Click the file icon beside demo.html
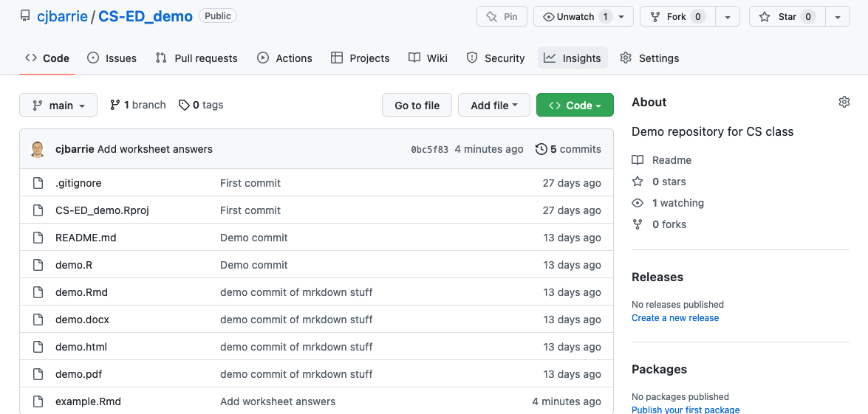 (38, 347)
